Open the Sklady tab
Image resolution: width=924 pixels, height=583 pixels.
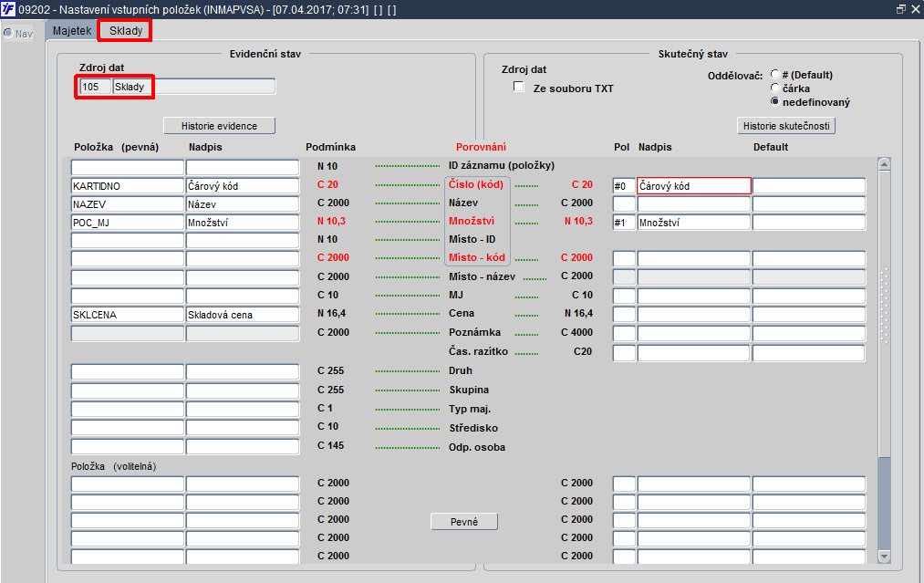(126, 31)
